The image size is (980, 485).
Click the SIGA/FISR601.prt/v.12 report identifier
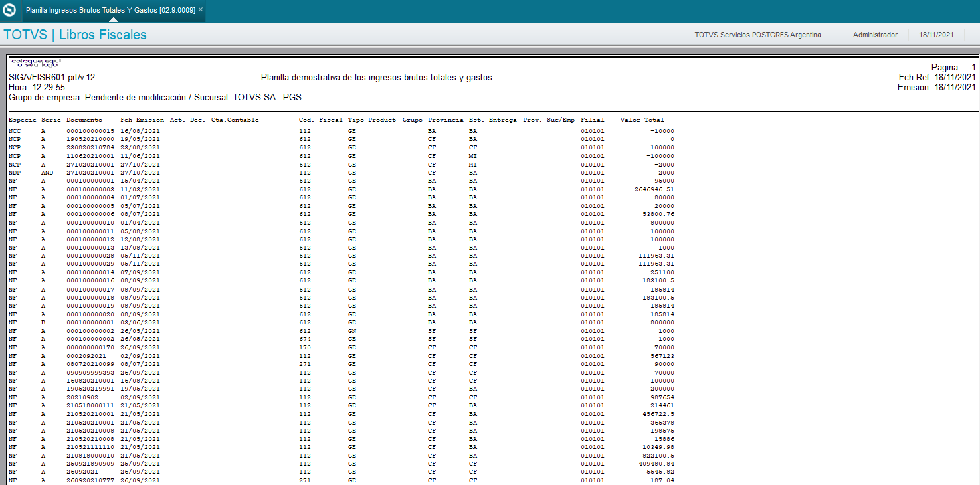point(52,78)
